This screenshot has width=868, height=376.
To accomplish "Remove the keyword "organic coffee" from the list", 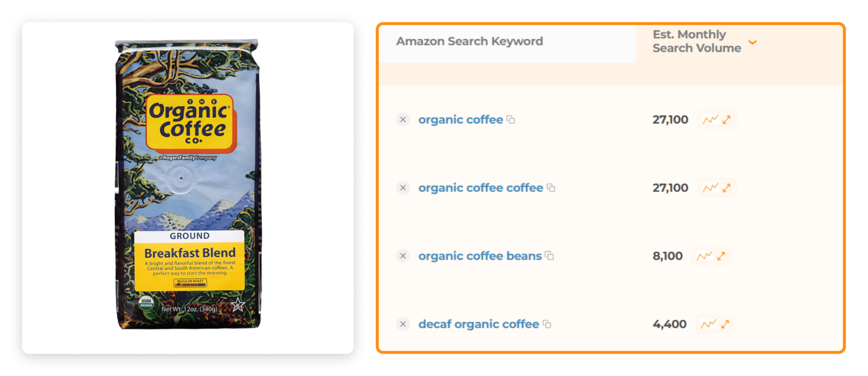I will (x=403, y=119).
